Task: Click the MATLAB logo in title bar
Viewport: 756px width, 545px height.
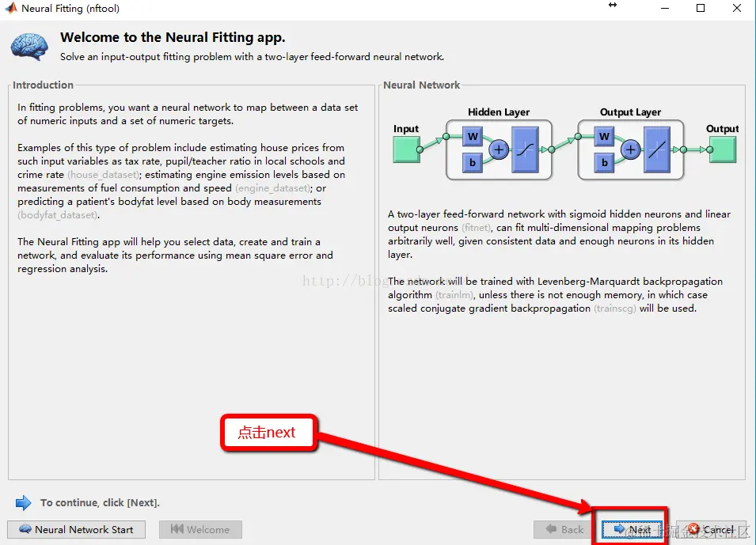Action: (x=10, y=8)
